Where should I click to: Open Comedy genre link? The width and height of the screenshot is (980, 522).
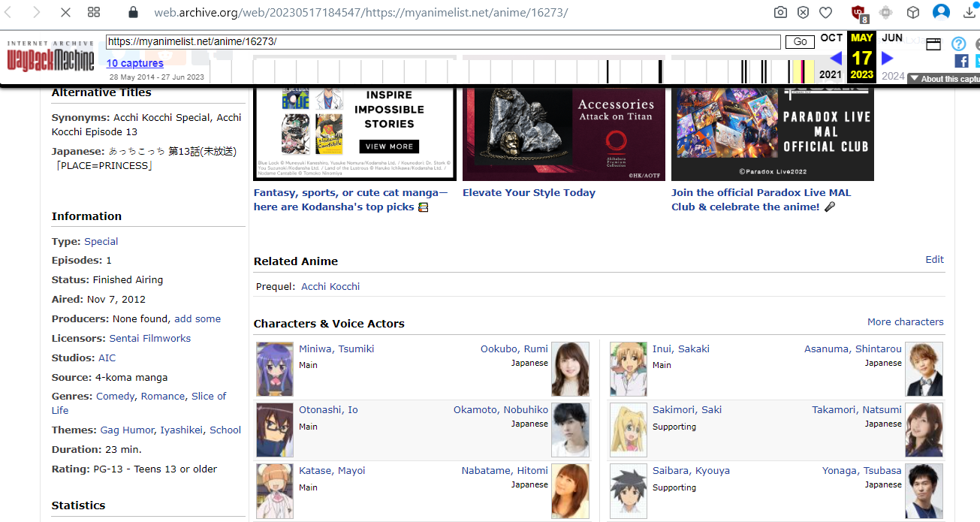[116, 397]
